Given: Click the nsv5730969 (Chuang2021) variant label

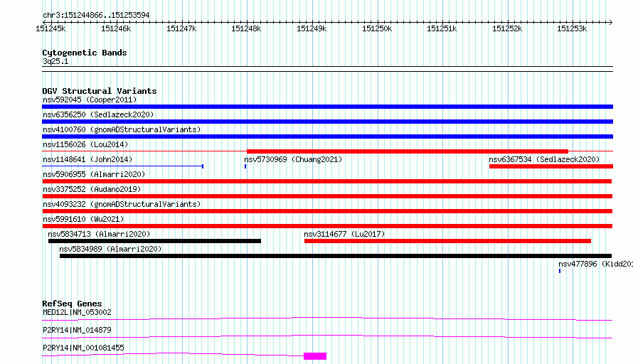Looking at the screenshot, I should pyautogui.click(x=293, y=159).
